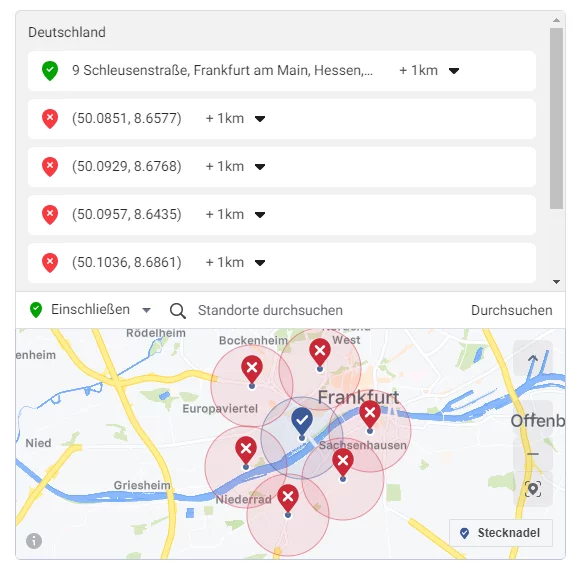Image resolution: width=574 pixels, height=566 pixels.
Task: Open the Einschließen include/exclude dropdown
Action: tap(90, 310)
